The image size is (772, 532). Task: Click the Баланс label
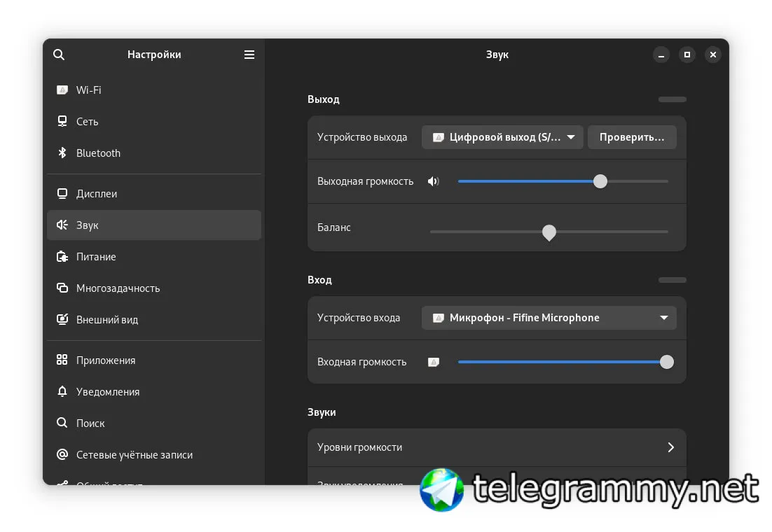pyautogui.click(x=334, y=227)
